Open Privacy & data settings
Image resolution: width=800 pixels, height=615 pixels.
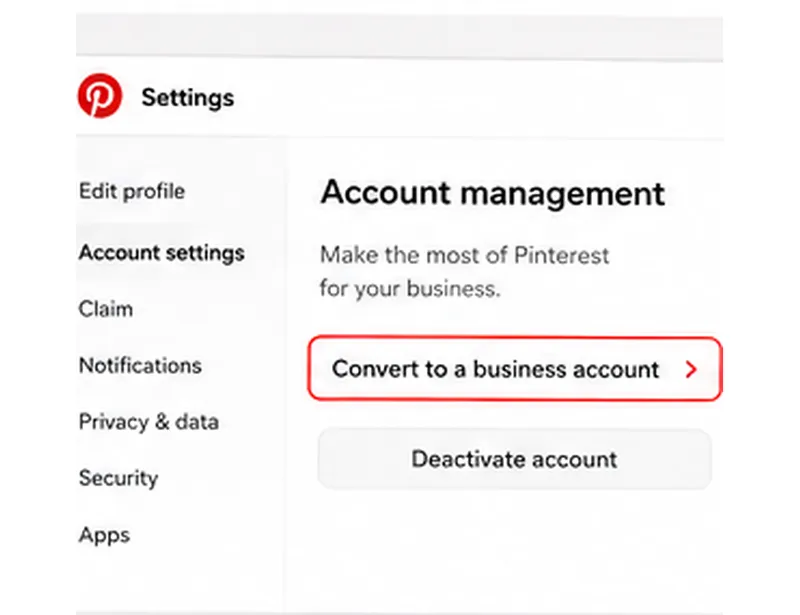pyautogui.click(x=148, y=422)
